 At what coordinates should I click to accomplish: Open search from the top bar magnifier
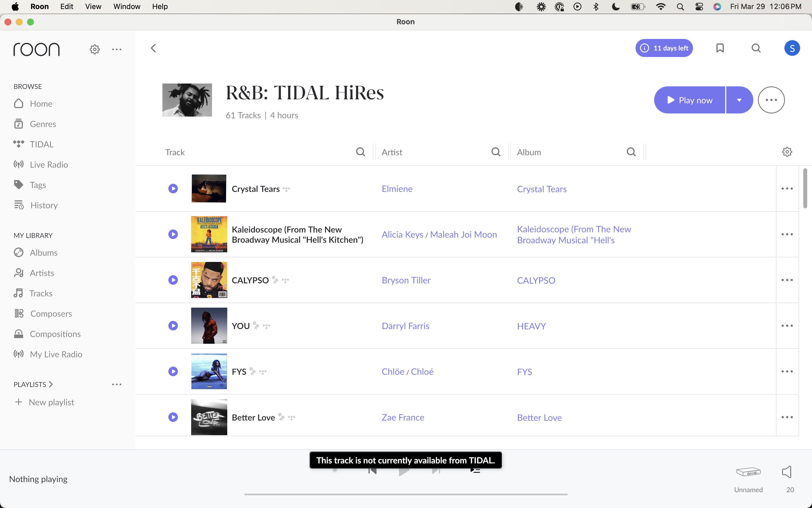(756, 48)
